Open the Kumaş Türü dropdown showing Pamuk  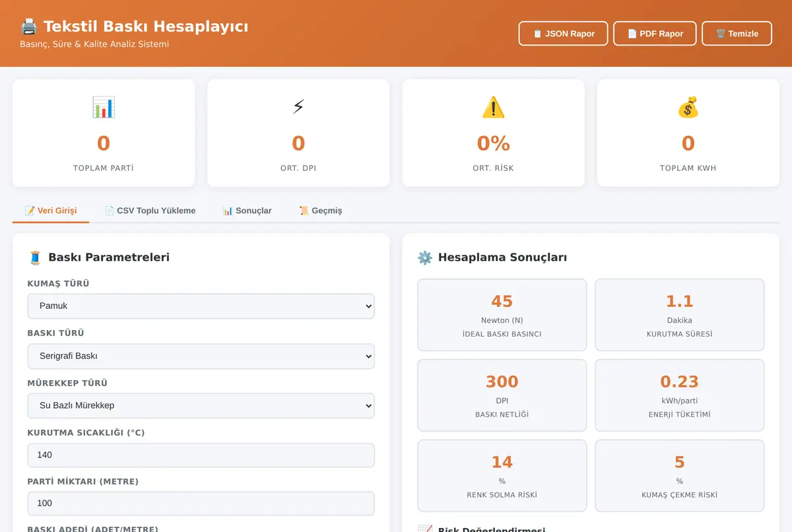201,306
